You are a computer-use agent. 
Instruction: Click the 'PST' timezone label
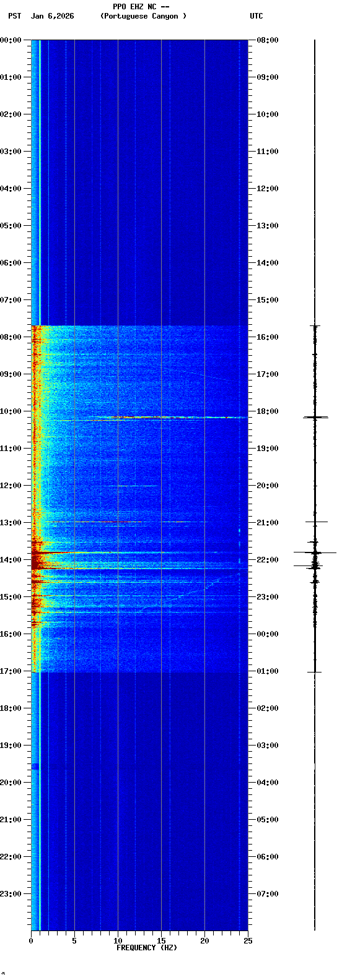coord(15,16)
